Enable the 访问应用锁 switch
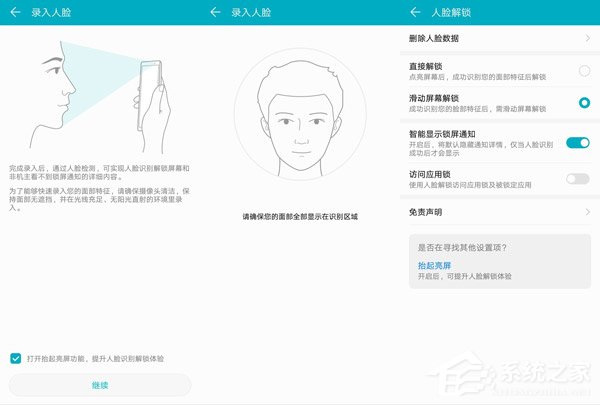 point(578,178)
